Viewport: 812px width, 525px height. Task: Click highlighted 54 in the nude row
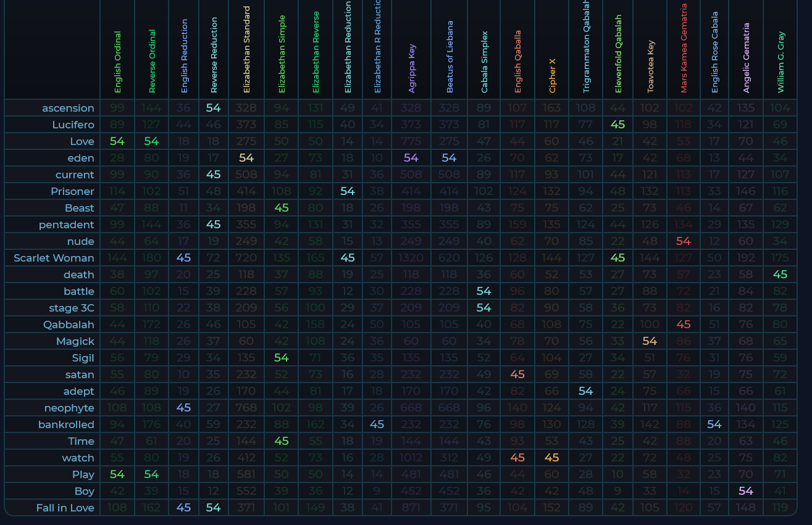tap(683, 241)
